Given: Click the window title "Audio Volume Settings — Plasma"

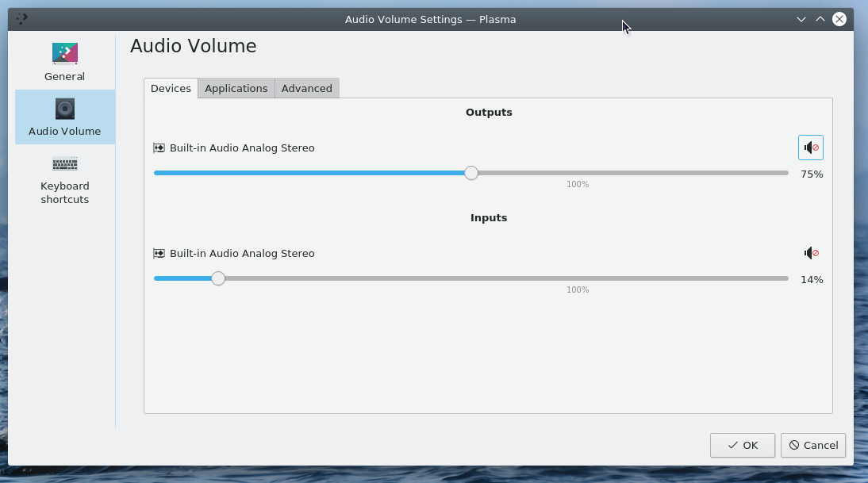Looking at the screenshot, I should coord(431,19).
